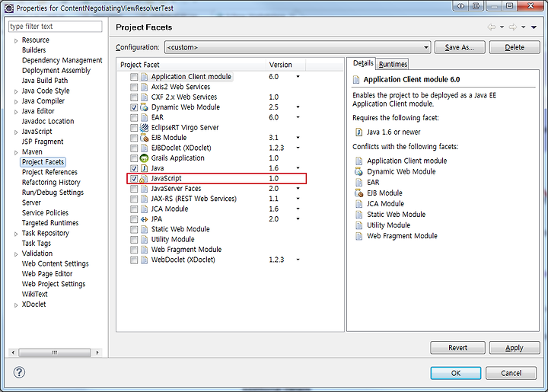
Task: Open Dynamic Web Module version dropdown
Action: [298, 107]
